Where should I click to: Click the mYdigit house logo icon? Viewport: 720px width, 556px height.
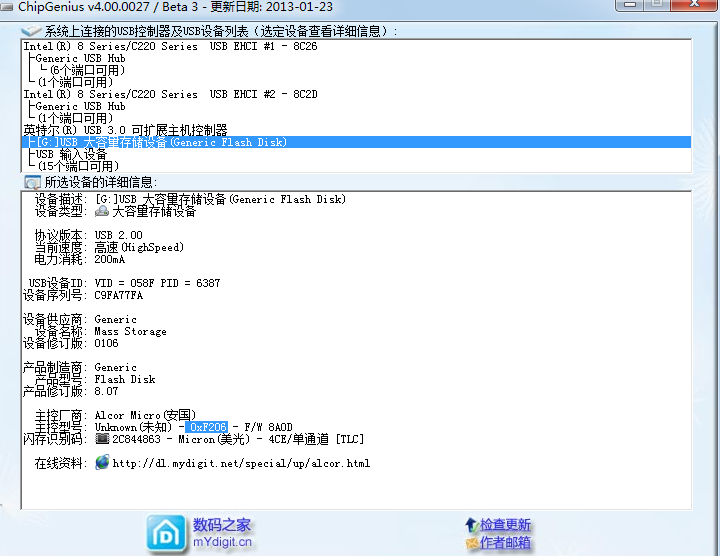click(166, 533)
